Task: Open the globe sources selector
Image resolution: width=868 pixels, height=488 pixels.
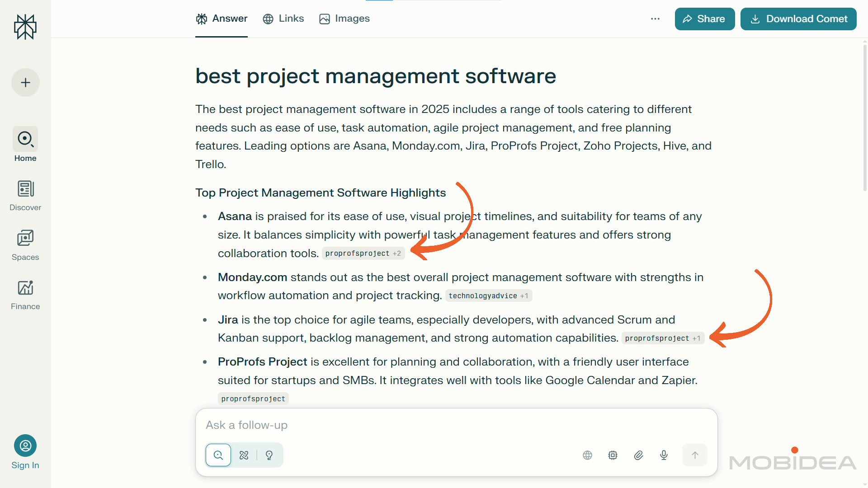Action: pos(587,455)
